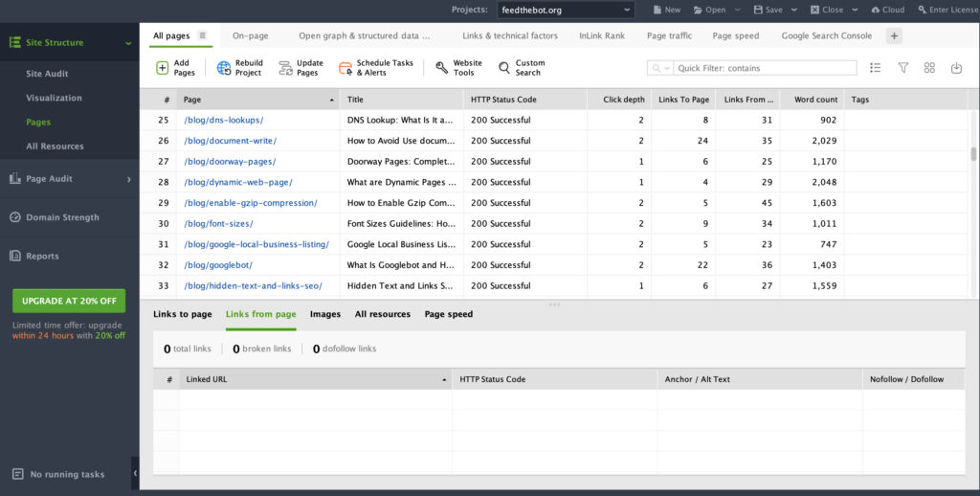Open Custom Search magnifier icon
The image size is (980, 496).
tap(503, 68)
